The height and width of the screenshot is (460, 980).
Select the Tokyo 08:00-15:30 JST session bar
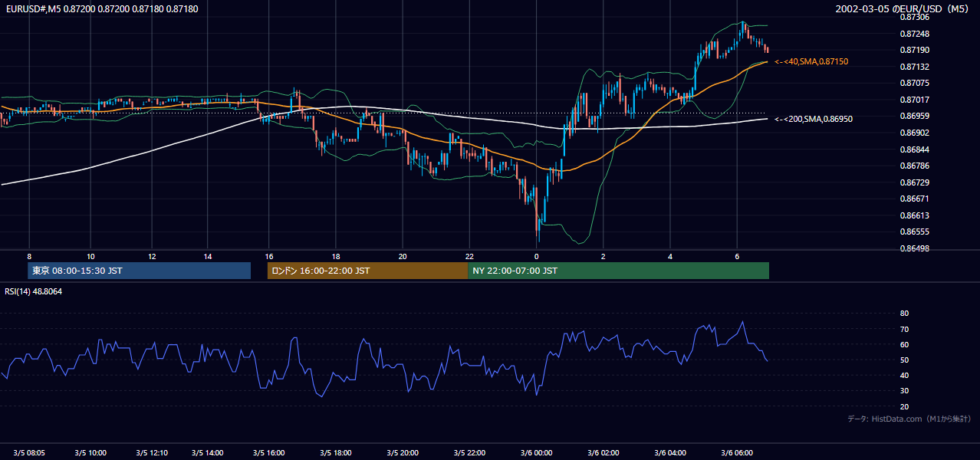pyautogui.click(x=139, y=271)
